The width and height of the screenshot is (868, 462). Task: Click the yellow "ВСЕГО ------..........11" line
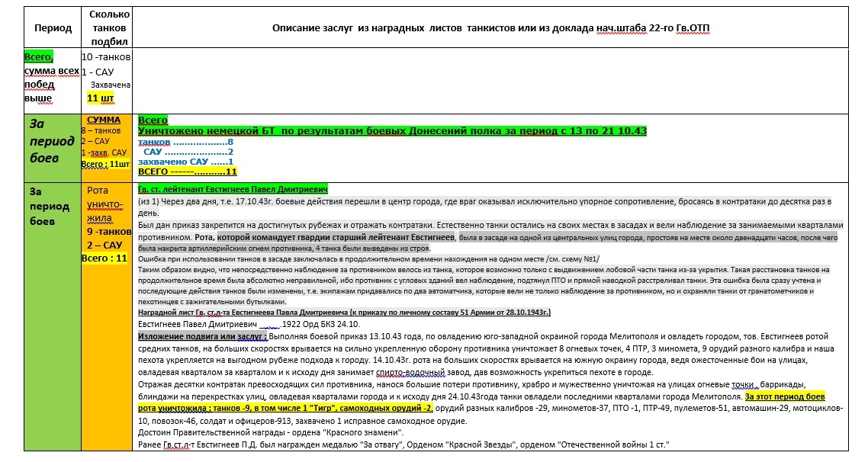tap(187, 172)
